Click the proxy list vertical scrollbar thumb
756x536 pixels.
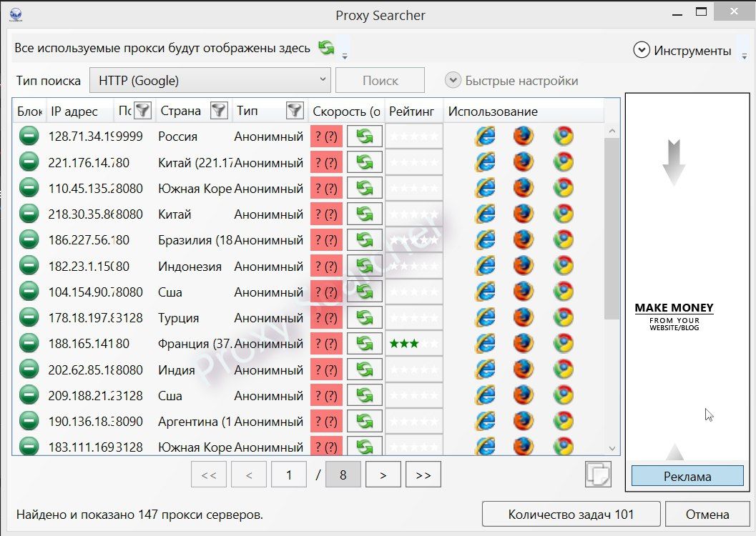[x=612, y=228]
